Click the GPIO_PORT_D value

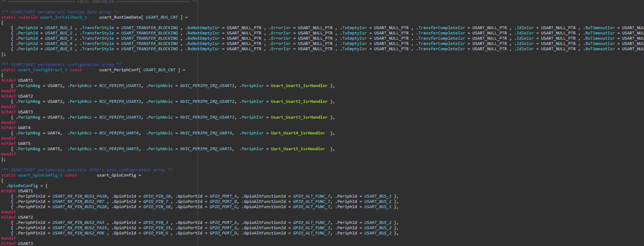[x=223, y=233]
